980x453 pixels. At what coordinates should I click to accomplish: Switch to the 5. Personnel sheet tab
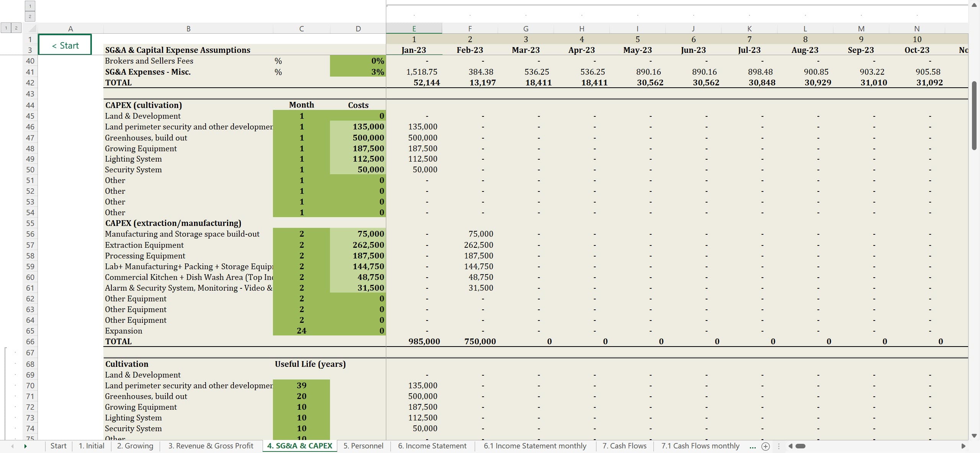[363, 446]
